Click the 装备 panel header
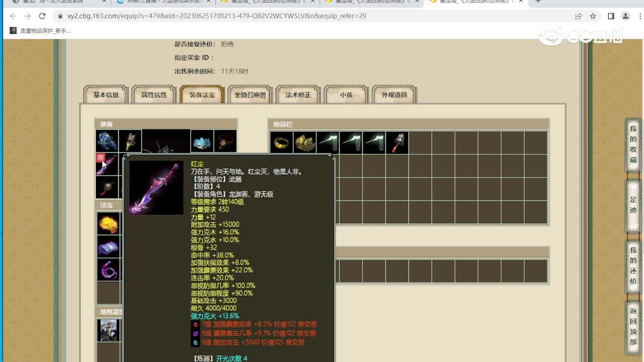 tap(166, 124)
